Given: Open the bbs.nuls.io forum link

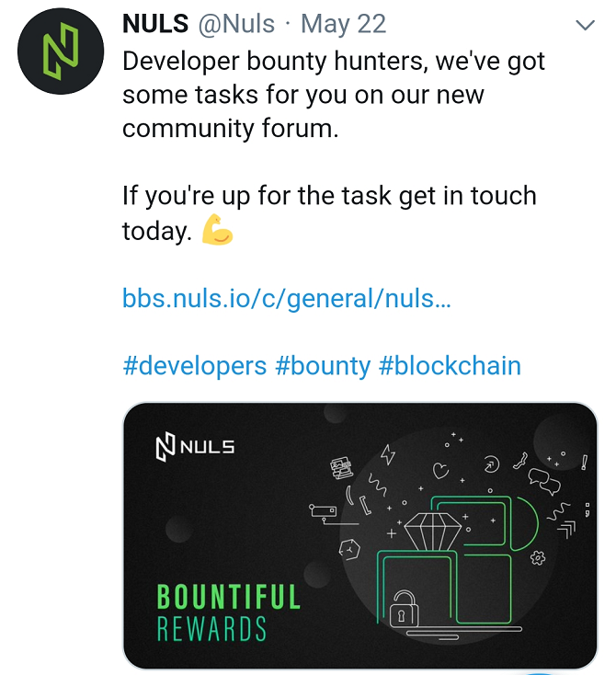Looking at the screenshot, I should coord(287,298).
